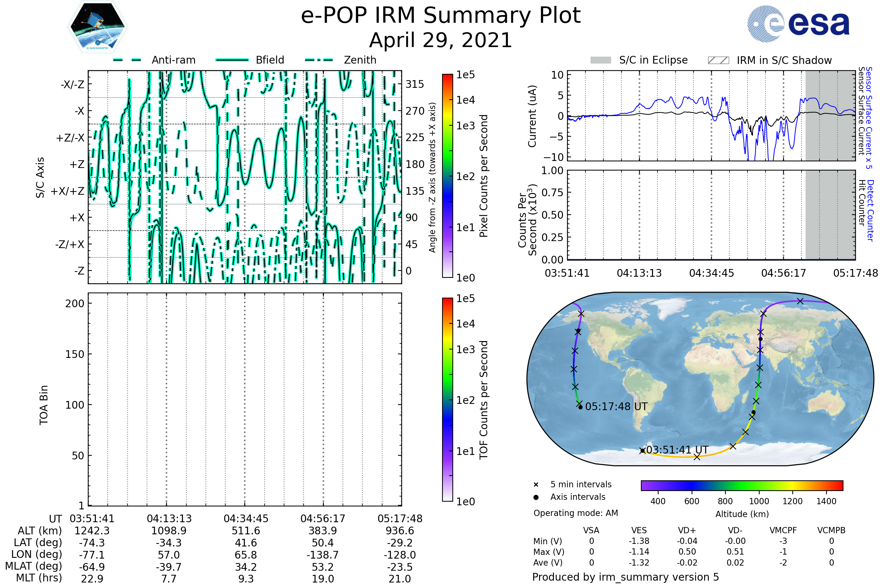Click the 5 min intervals cross marker

click(536, 485)
